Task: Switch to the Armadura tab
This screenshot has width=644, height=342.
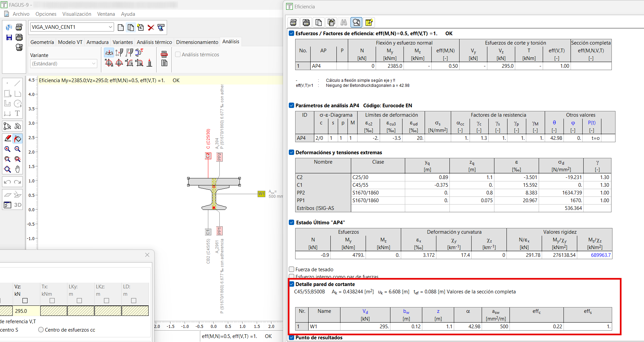Action: [x=97, y=42]
